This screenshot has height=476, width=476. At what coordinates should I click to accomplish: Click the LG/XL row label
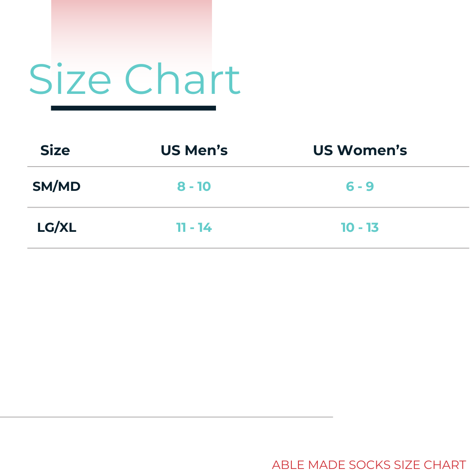pos(56,227)
